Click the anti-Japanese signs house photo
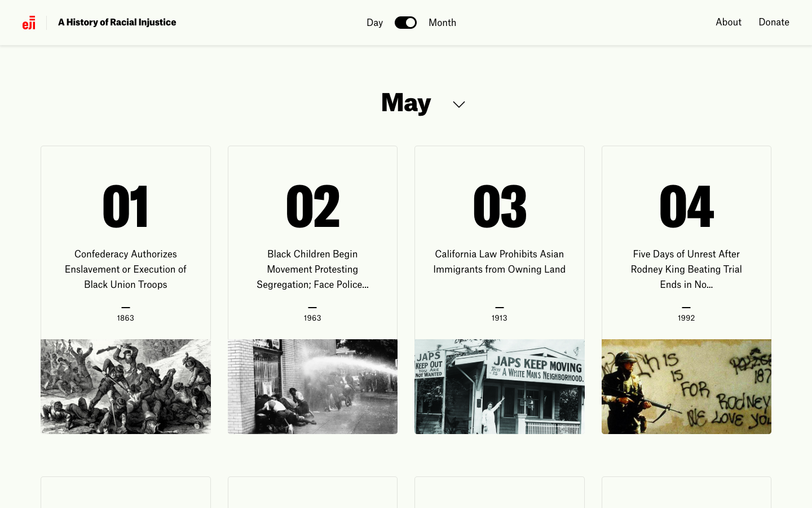812x508 pixels. (x=499, y=387)
